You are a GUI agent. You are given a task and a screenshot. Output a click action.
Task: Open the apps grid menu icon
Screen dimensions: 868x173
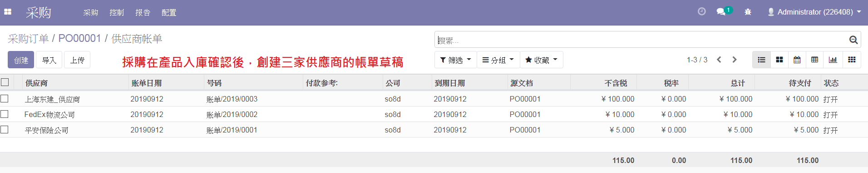point(8,12)
